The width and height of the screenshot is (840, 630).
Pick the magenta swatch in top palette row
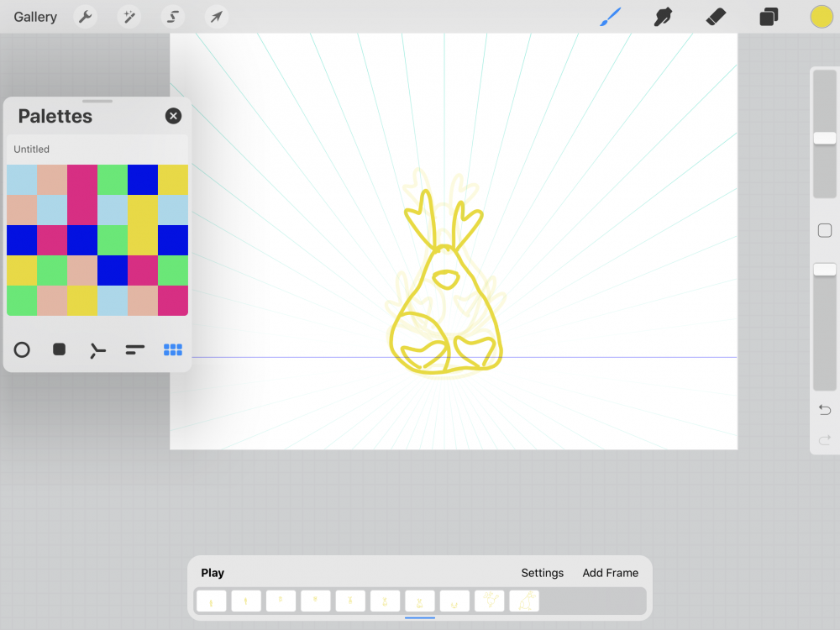click(x=82, y=180)
